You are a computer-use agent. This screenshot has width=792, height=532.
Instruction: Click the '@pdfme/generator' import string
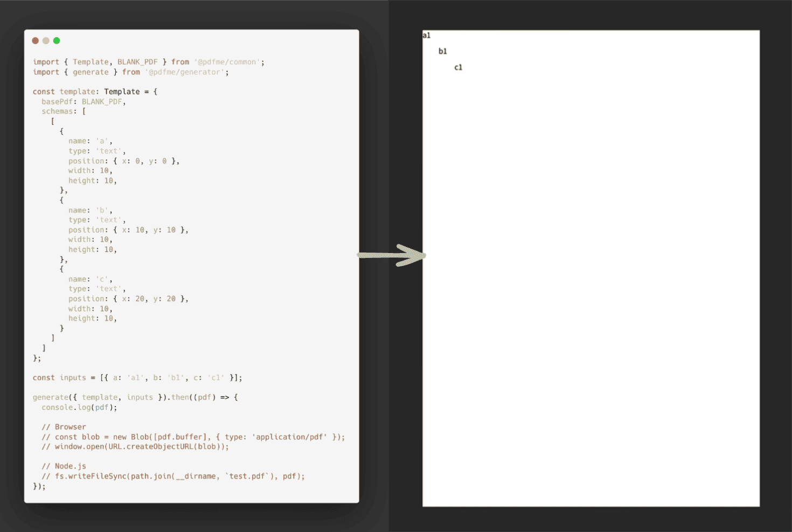[x=184, y=72]
